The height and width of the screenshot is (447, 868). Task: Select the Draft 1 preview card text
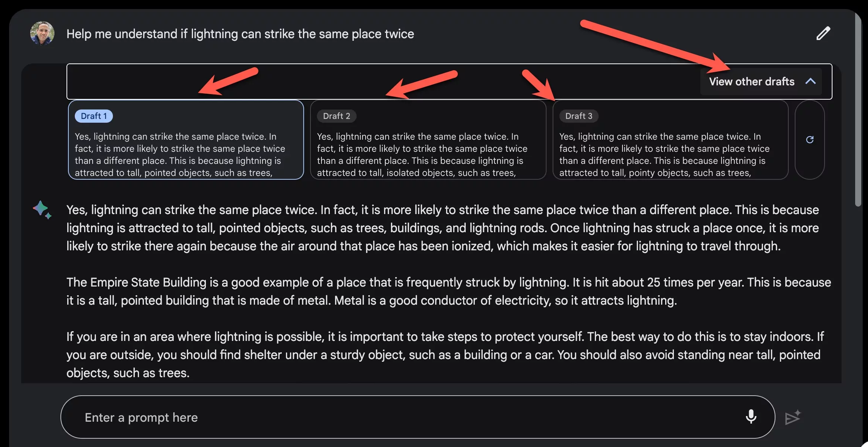(x=180, y=154)
